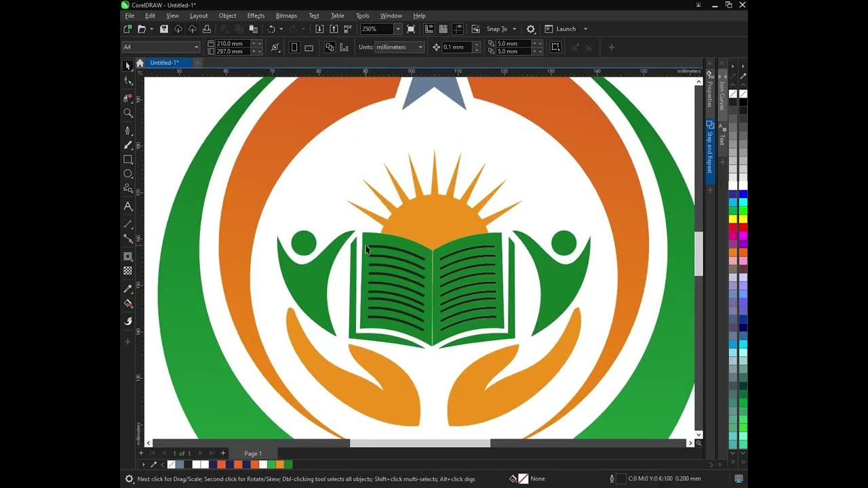Screen dimensions: 868x488
Task: Open the Open-file dropdown arrow
Action: 151,29
